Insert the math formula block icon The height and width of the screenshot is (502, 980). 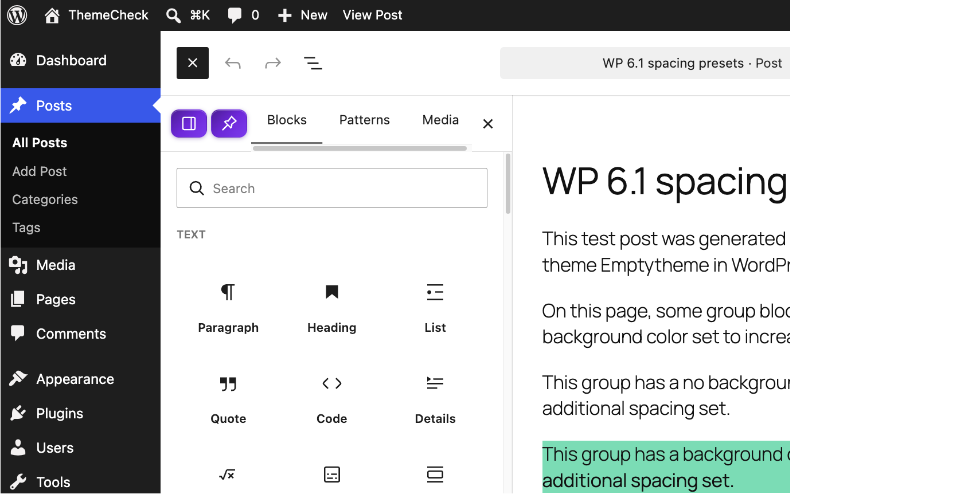[x=228, y=474]
